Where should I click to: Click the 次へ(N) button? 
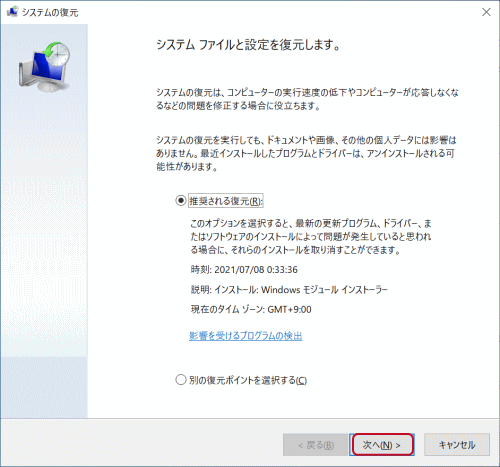click(x=382, y=445)
